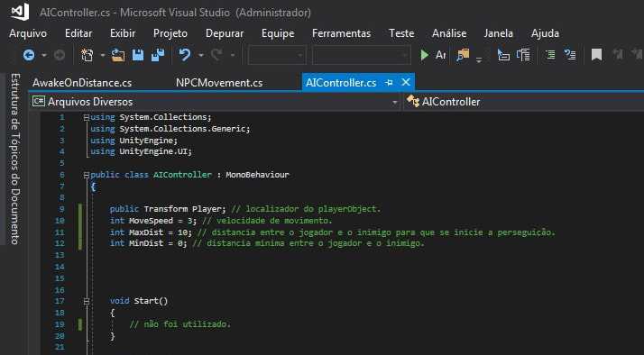644x355 pixels.
Task: Go to the previous bookmark
Action: [x=617, y=54]
